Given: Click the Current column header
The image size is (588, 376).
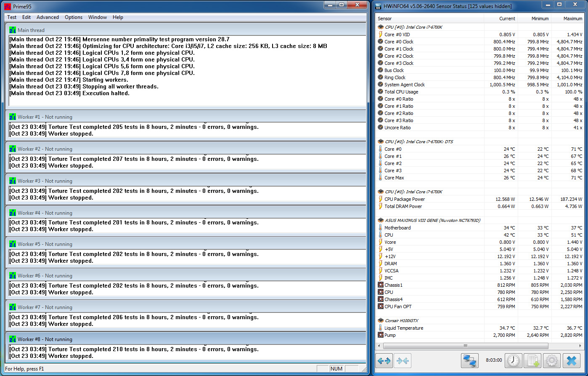Looking at the screenshot, I should point(501,19).
